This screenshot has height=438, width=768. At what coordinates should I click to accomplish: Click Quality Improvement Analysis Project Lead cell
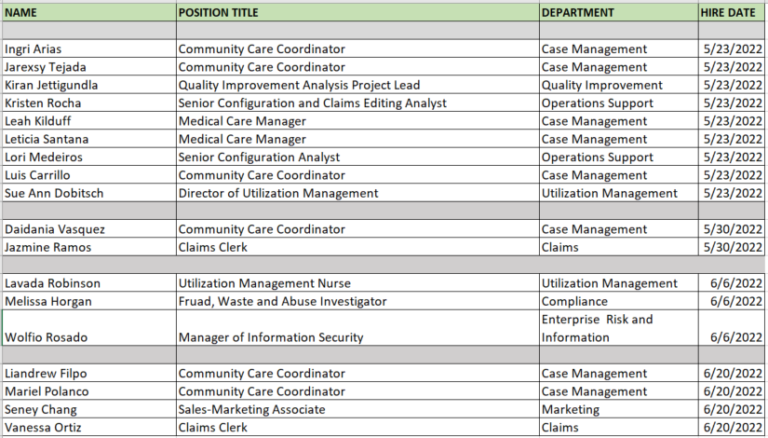pos(358,85)
